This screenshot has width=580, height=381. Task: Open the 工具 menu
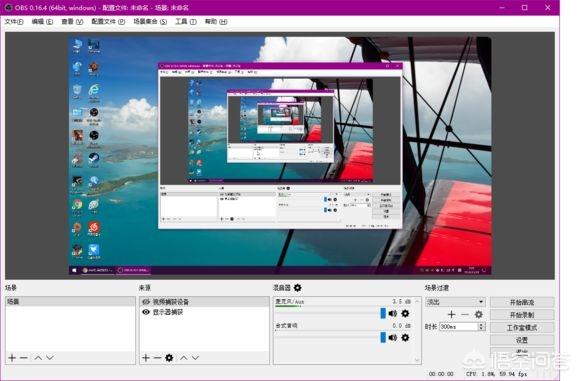point(186,21)
